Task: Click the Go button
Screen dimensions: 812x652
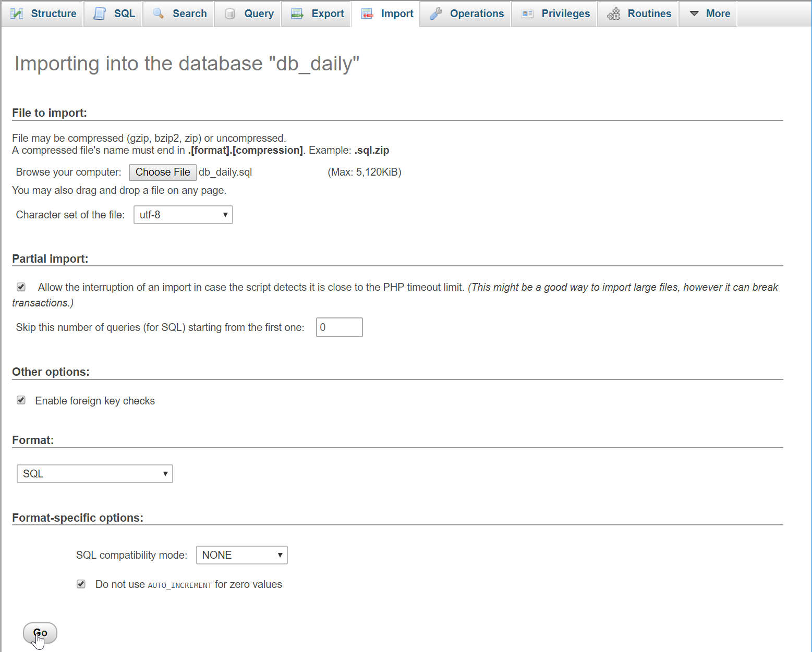Action: point(40,633)
